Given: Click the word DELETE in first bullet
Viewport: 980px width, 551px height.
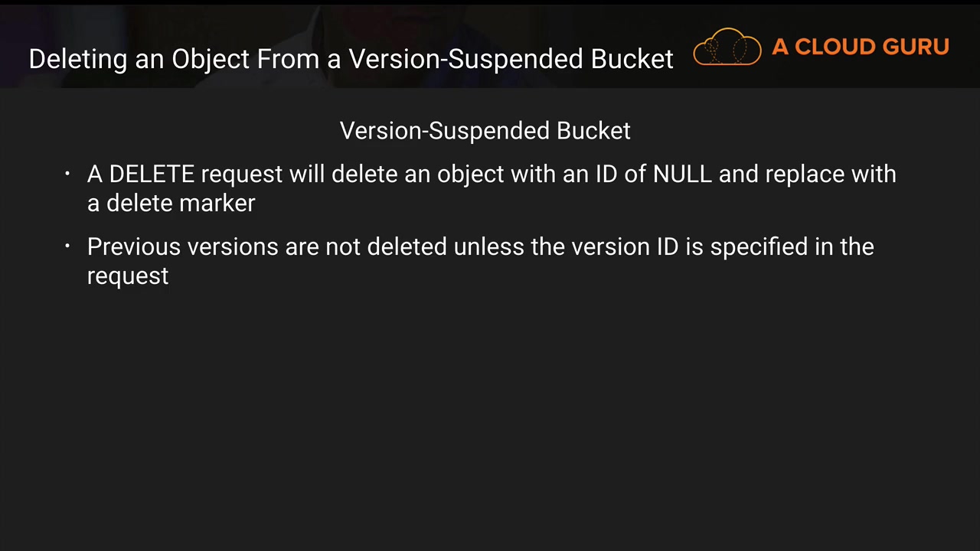Looking at the screenshot, I should click(152, 174).
